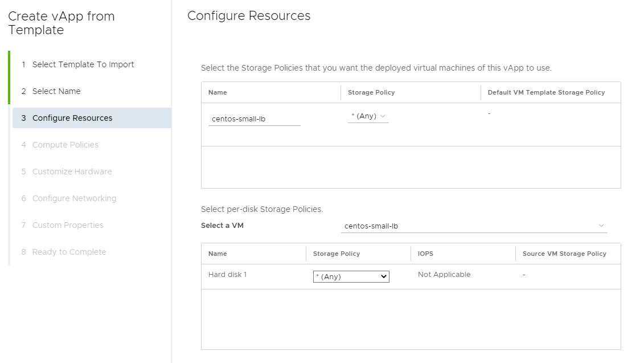644x363 pixels.
Task: Expand the Select a VM dropdown
Action: point(474,226)
